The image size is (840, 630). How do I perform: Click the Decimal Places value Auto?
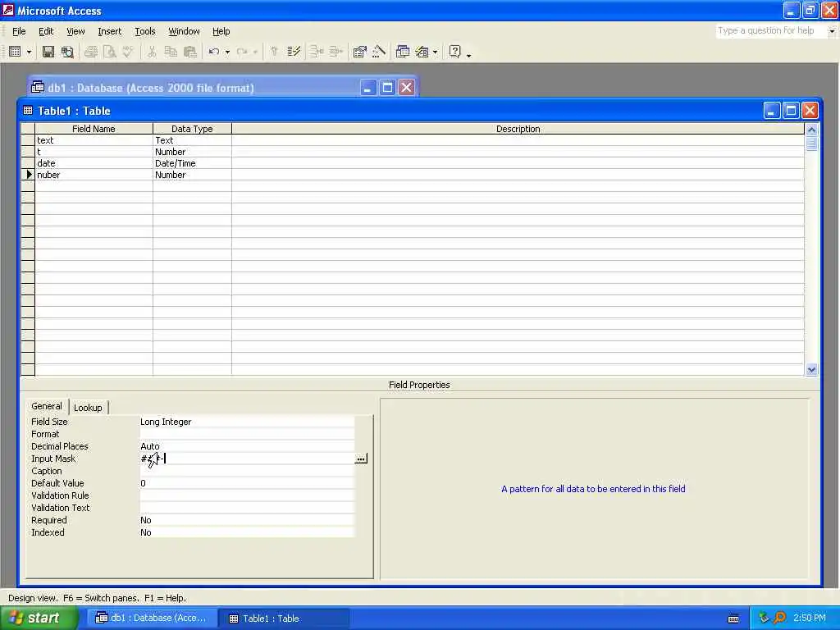pyautogui.click(x=246, y=446)
